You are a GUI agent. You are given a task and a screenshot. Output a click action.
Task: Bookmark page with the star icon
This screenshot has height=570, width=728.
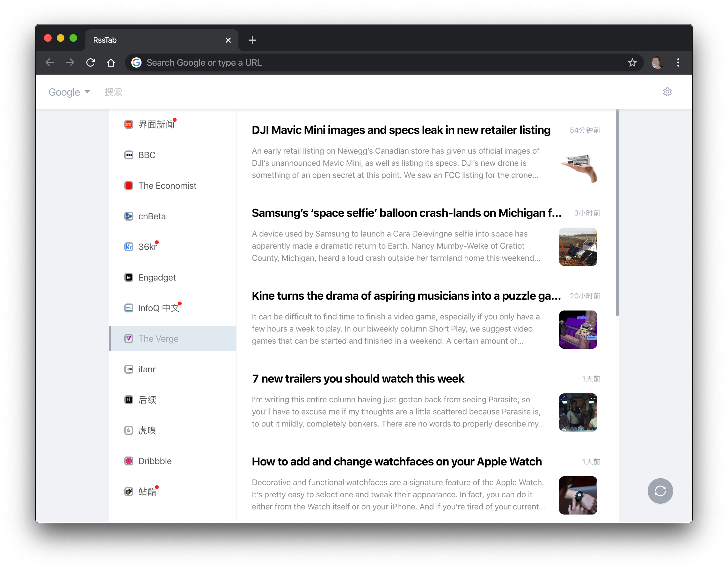coord(632,62)
